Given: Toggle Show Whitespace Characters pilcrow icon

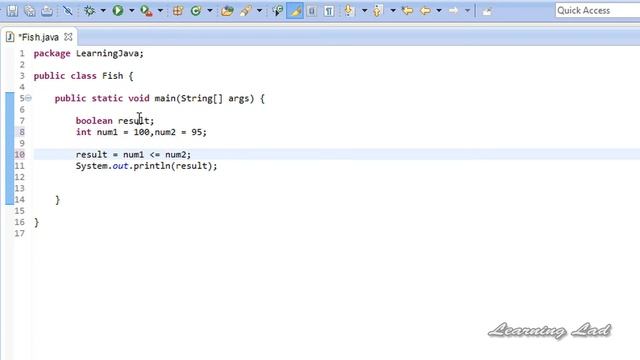Looking at the screenshot, I should pyautogui.click(x=329, y=11).
